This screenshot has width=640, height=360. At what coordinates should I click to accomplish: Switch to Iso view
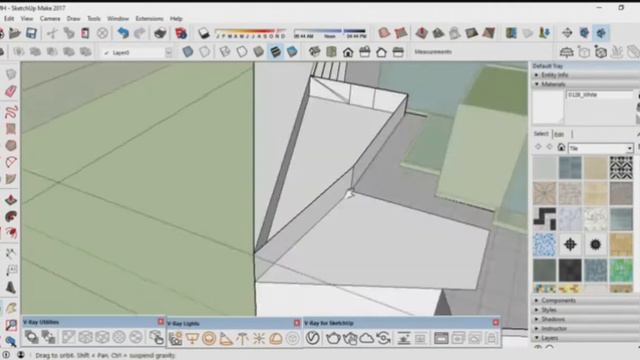click(314, 52)
